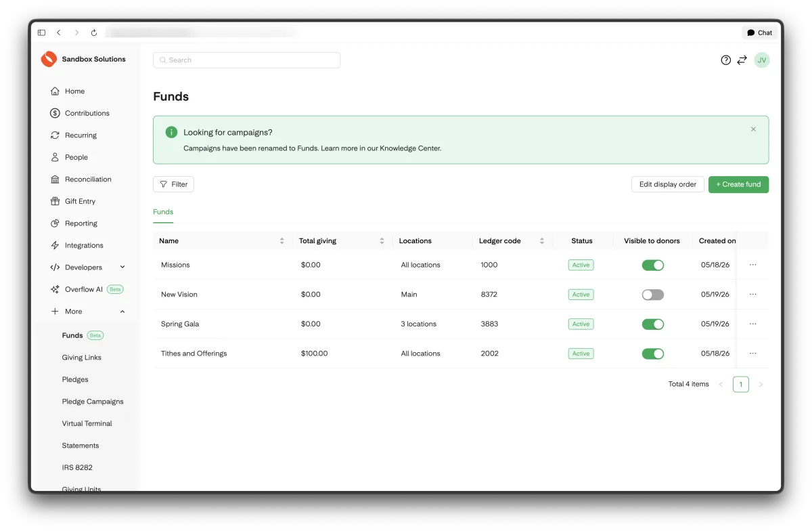Open IRS 8282 in the sidebar

click(x=77, y=467)
